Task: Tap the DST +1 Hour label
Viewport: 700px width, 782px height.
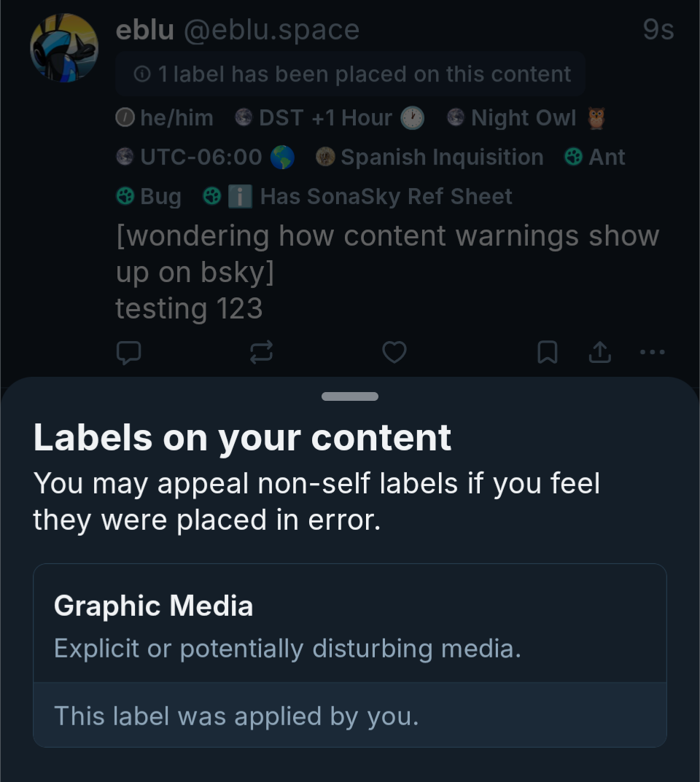Action: point(330,118)
